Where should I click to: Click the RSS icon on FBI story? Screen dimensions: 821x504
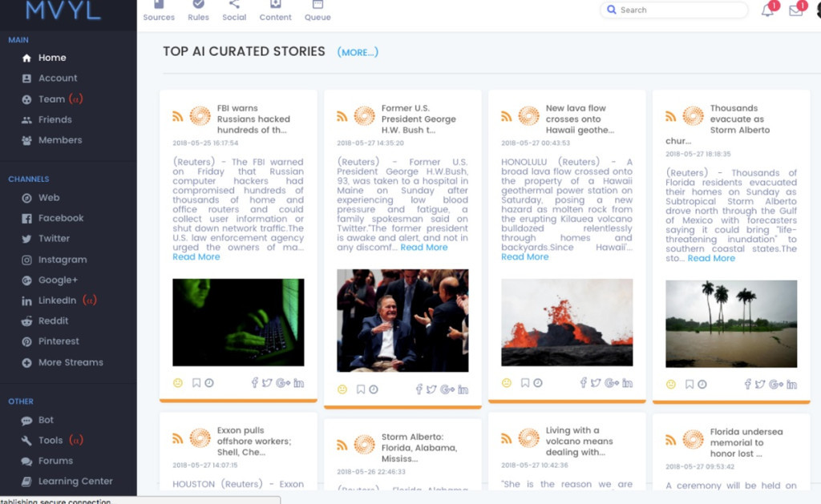coord(178,116)
